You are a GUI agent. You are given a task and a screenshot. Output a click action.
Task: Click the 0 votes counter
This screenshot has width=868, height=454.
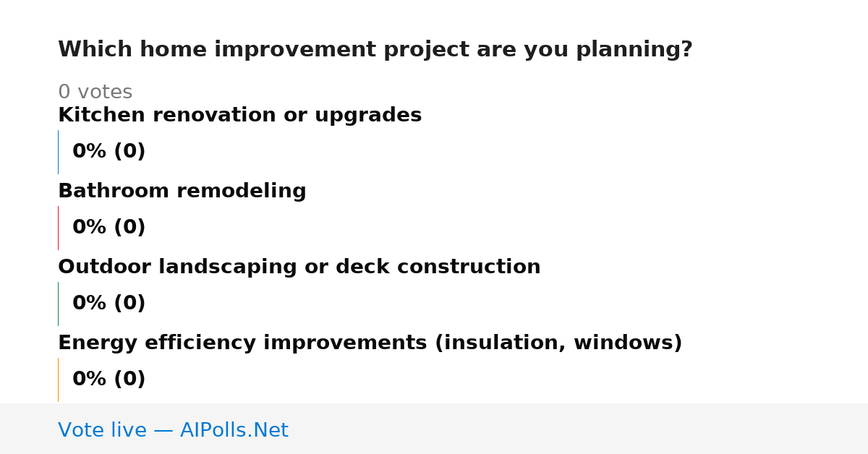point(95,93)
